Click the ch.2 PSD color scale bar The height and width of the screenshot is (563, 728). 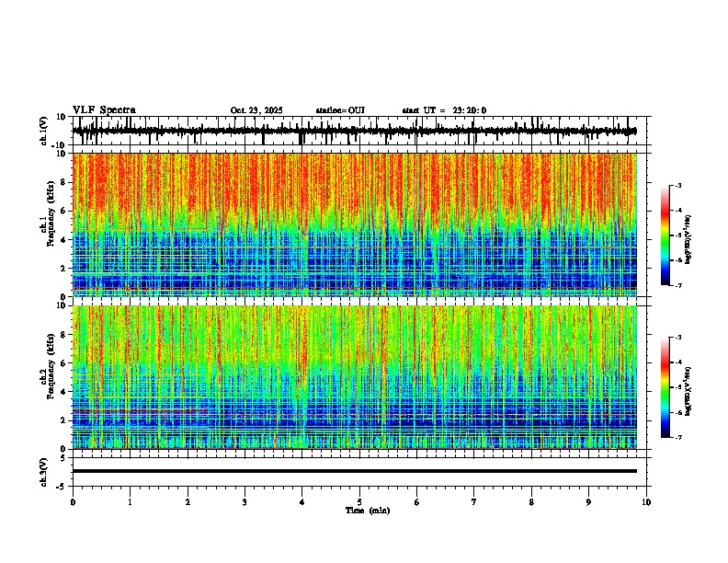click(x=665, y=387)
